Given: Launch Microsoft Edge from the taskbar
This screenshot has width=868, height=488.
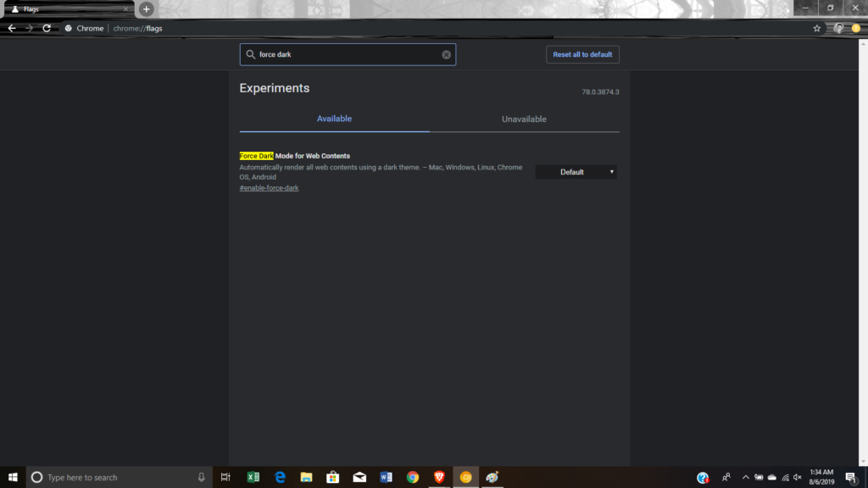Looking at the screenshot, I should [280, 477].
